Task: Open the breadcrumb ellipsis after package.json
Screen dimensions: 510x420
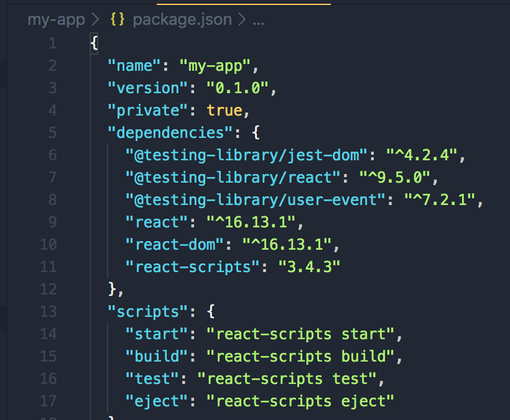Action: click(259, 24)
